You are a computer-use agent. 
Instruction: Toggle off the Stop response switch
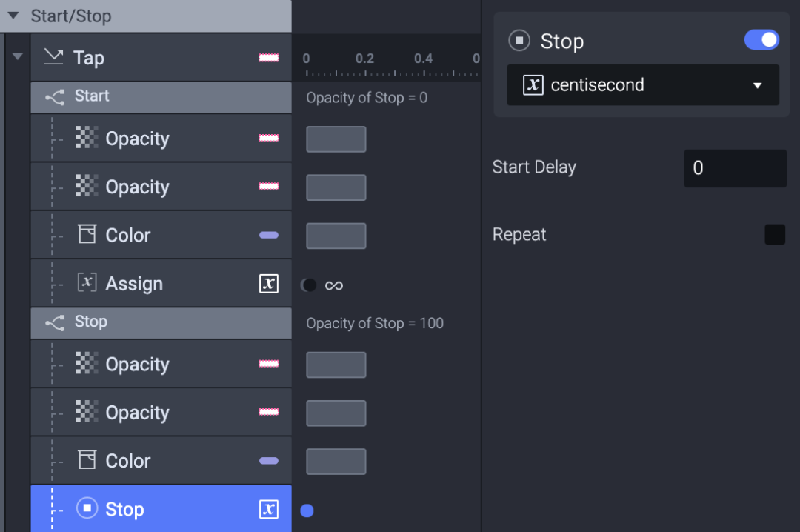[761, 40]
